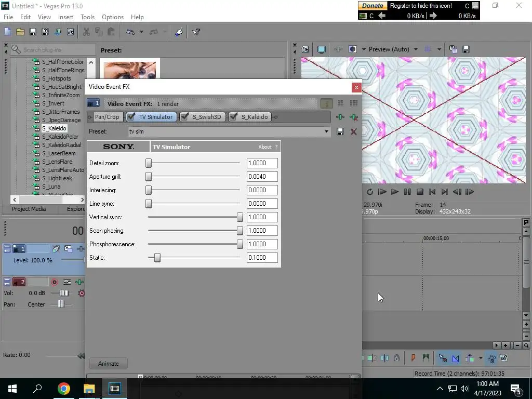Image resolution: width=532 pixels, height=399 pixels.
Task: Click the Undo arrow icon
Action: pos(130,32)
